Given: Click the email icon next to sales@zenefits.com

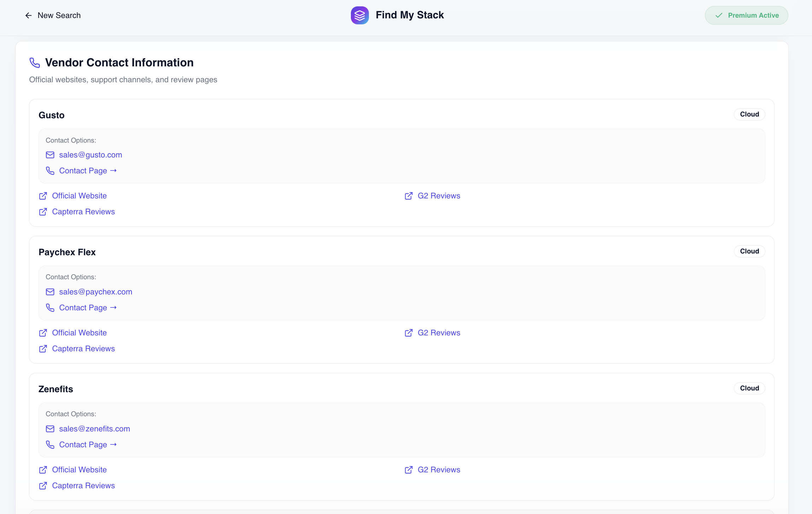Looking at the screenshot, I should [50, 429].
